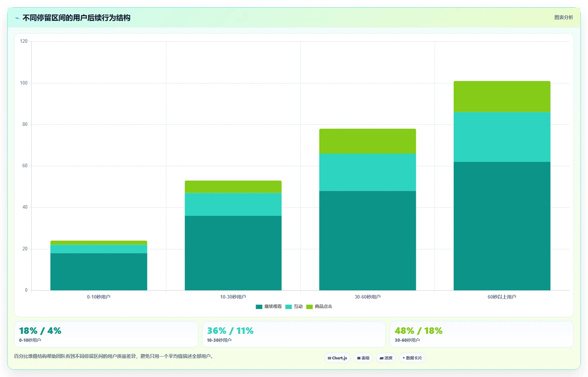Click the title 不同停留区间的用户后续行为结构

click(76, 18)
